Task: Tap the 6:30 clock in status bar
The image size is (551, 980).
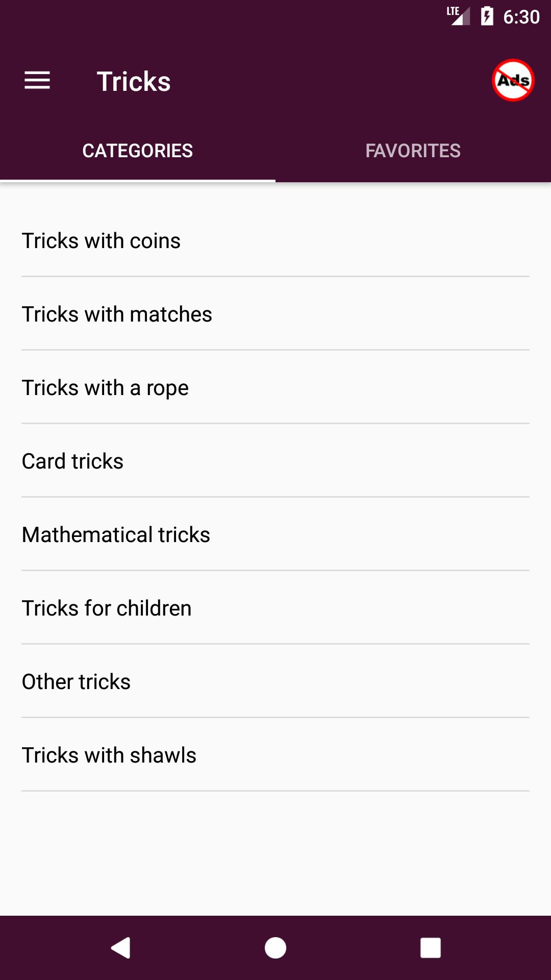Action: click(521, 17)
